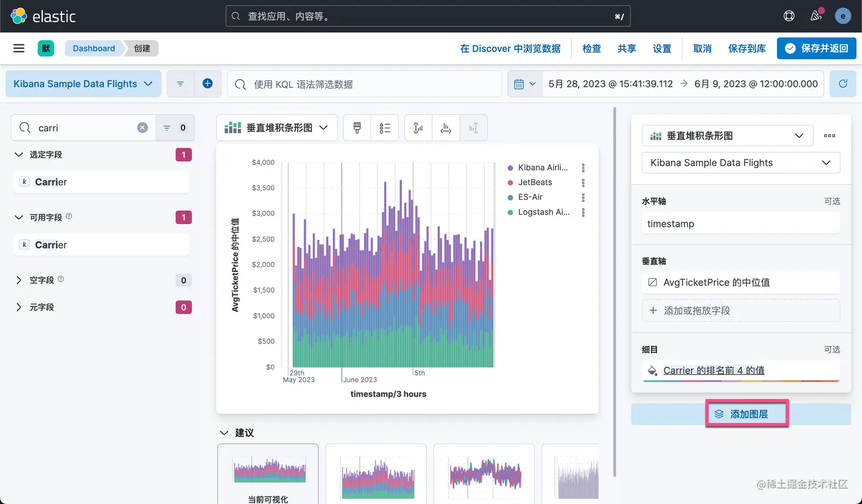Click the blue ES-Air legend dot

[x=510, y=197]
